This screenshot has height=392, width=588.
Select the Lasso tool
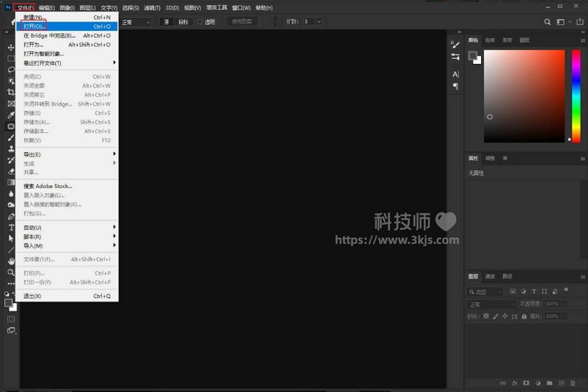tap(11, 70)
